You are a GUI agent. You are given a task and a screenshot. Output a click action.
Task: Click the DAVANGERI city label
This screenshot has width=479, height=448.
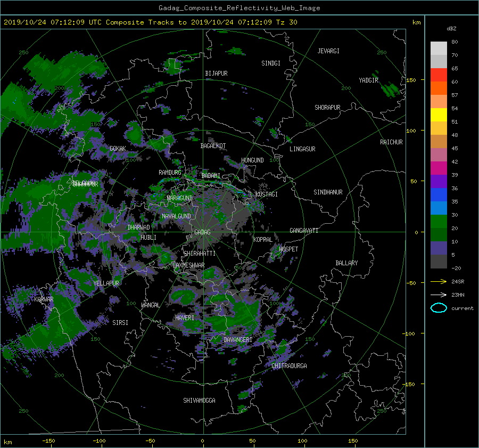(238, 340)
